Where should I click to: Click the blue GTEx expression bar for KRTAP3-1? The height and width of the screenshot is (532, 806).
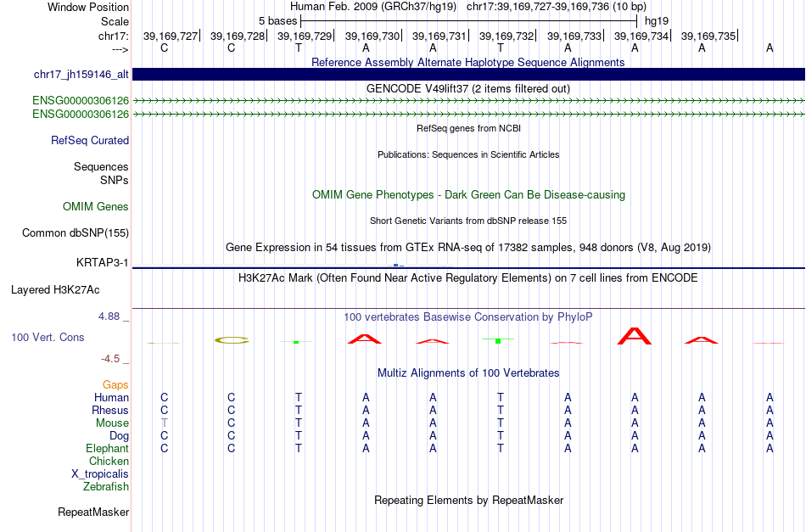[x=396, y=266]
